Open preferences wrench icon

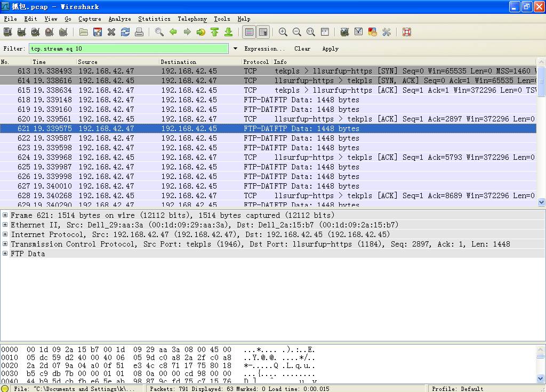point(387,32)
